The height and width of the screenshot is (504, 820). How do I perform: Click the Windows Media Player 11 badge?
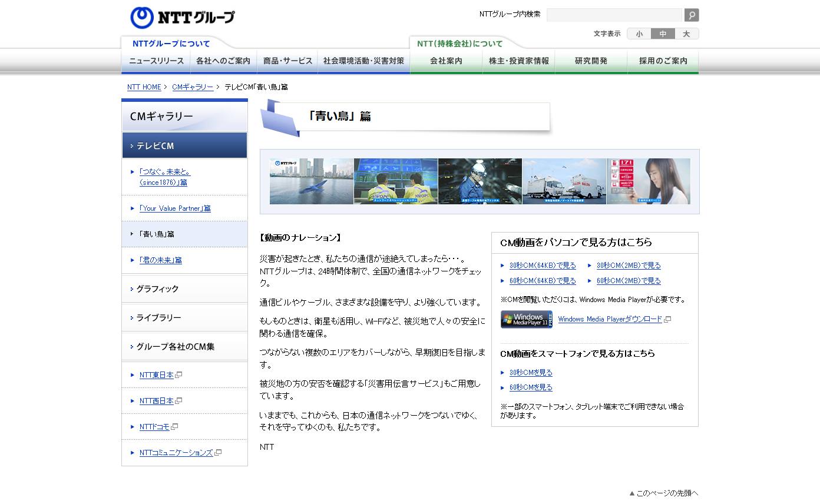527,319
